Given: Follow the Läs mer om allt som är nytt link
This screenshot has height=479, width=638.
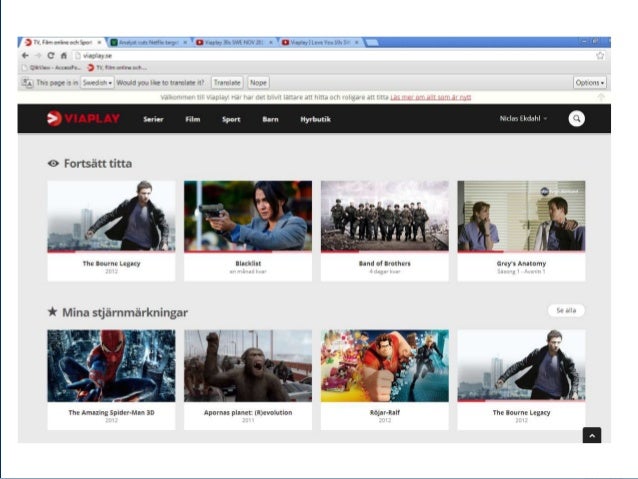Looking at the screenshot, I should [430, 97].
